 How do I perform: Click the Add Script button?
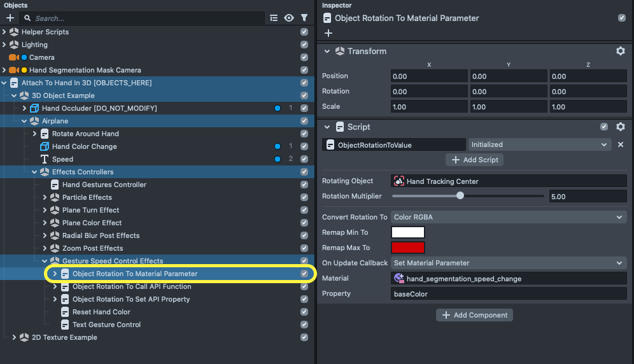pos(474,160)
